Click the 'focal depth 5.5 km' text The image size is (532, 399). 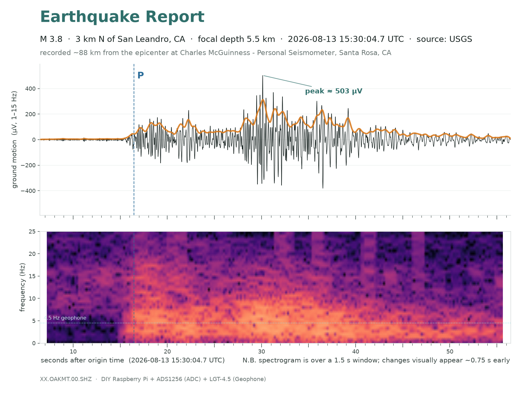tap(237, 39)
